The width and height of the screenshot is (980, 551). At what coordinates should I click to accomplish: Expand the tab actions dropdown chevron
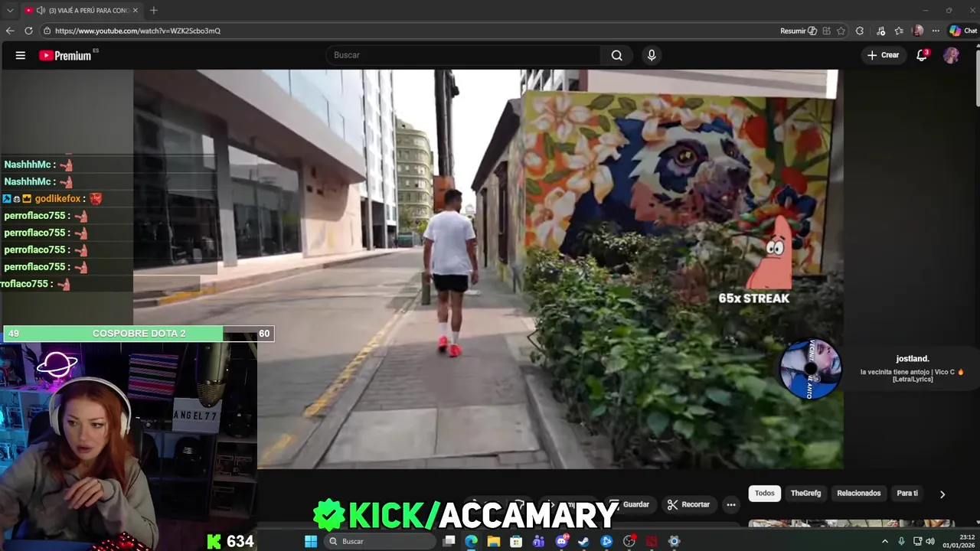(x=10, y=11)
